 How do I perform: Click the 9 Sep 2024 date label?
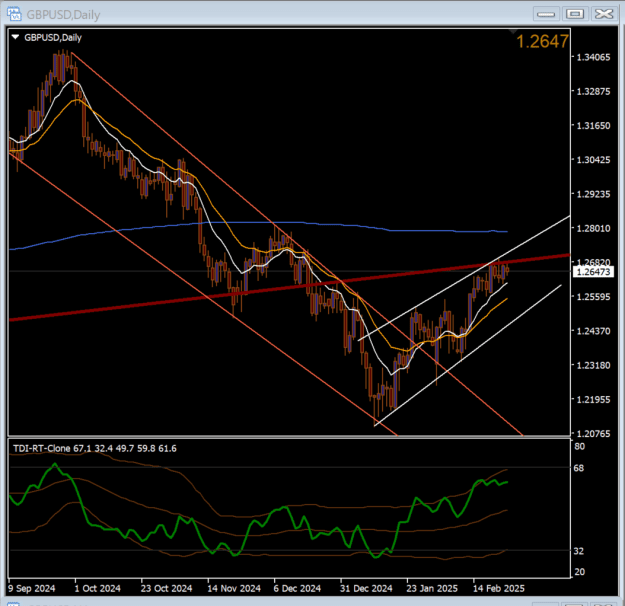tap(31, 588)
